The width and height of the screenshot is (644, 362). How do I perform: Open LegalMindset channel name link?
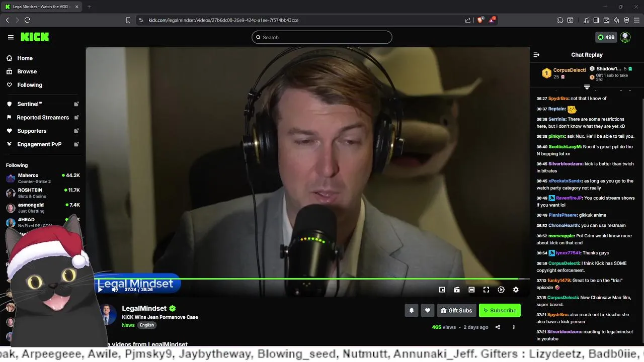pyautogui.click(x=144, y=308)
